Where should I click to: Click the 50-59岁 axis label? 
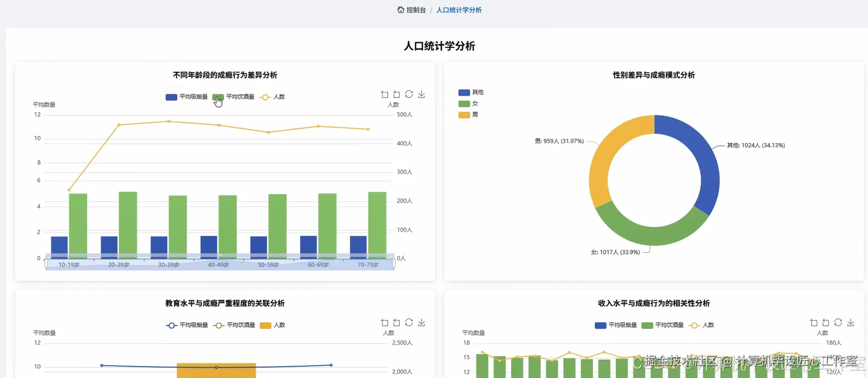click(268, 265)
